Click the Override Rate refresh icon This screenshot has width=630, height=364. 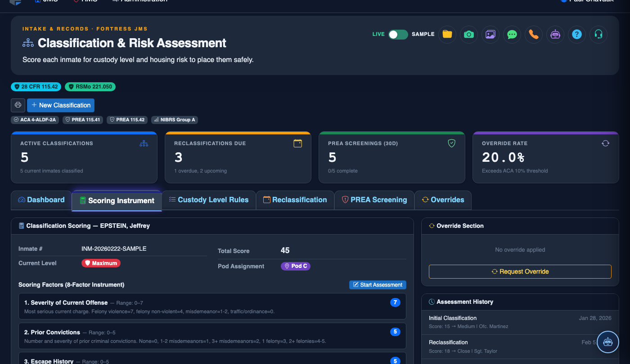click(x=605, y=143)
